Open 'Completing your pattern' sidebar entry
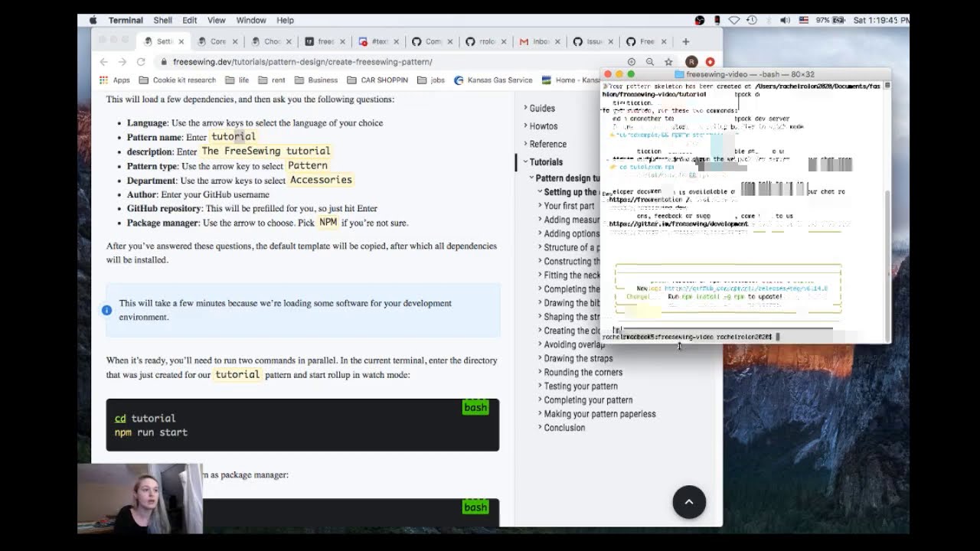Screen dimensions: 980x551 586,399
